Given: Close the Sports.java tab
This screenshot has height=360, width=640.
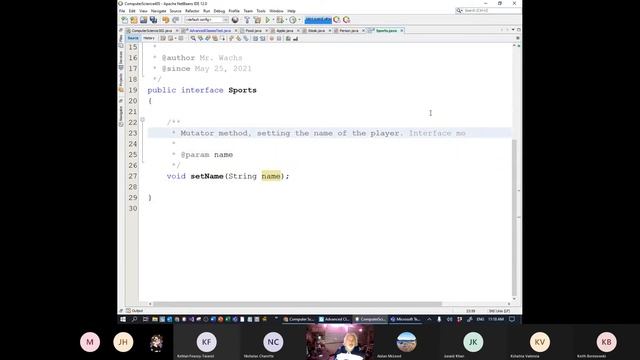Looking at the screenshot, I should 402,31.
